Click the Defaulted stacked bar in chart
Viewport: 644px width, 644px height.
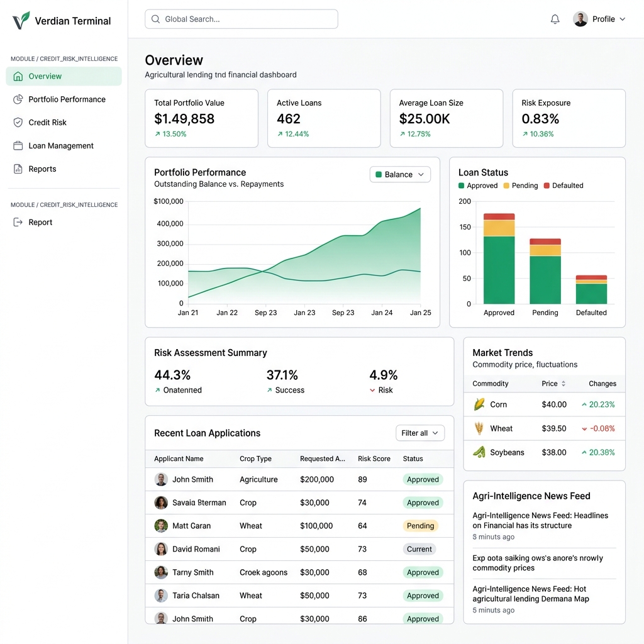[591, 289]
